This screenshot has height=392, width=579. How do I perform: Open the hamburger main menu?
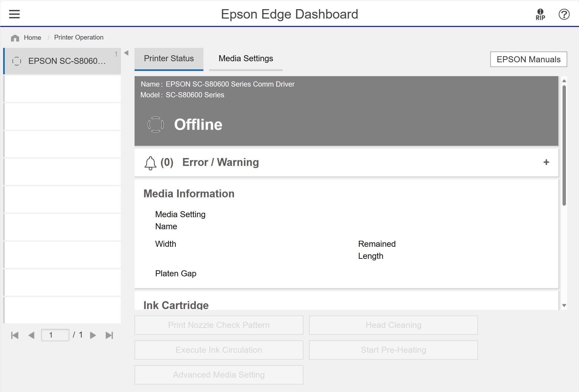tap(14, 14)
